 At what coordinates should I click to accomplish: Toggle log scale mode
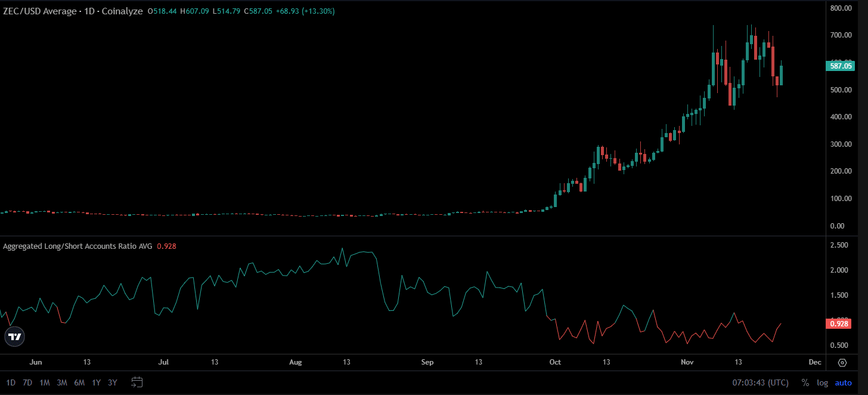[822, 383]
